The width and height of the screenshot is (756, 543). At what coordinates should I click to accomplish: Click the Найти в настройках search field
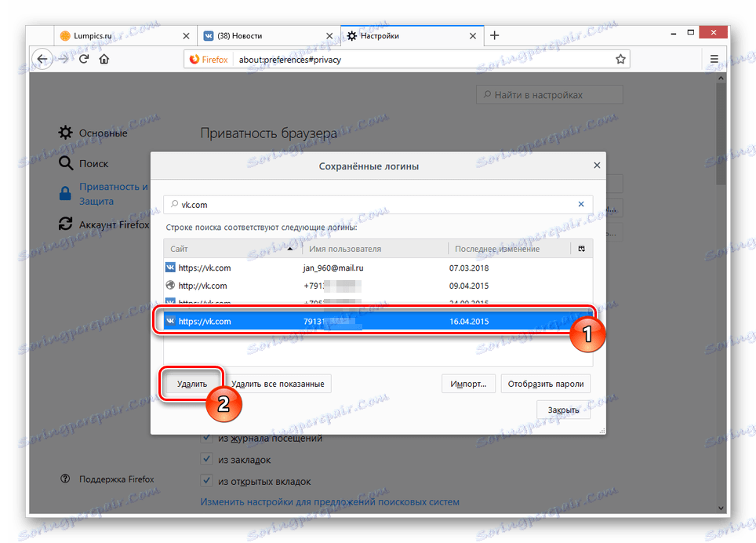[x=550, y=95]
